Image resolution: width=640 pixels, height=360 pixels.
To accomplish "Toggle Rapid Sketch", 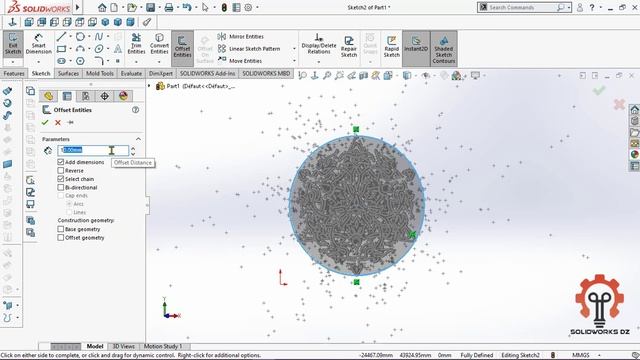I will point(391,46).
